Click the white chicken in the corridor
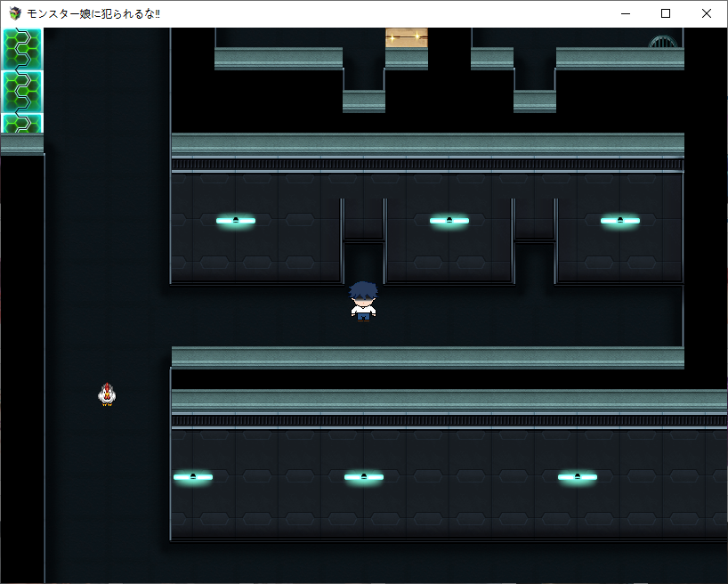 coord(107,393)
